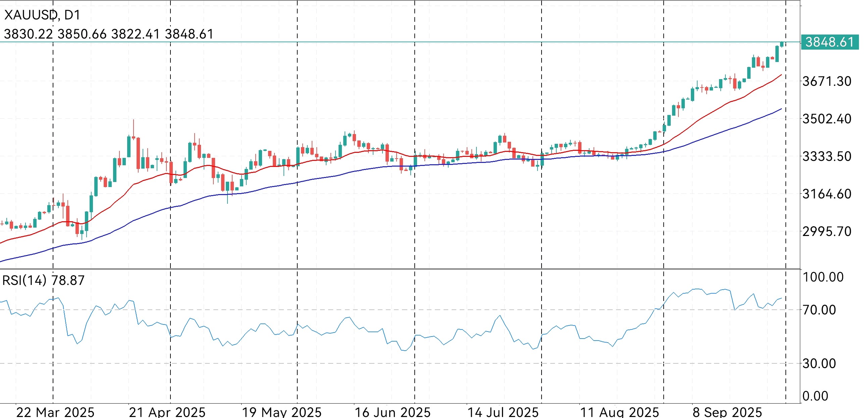The image size is (868, 418).
Task: Click the 3333.50 price axis label
Action: [826, 157]
